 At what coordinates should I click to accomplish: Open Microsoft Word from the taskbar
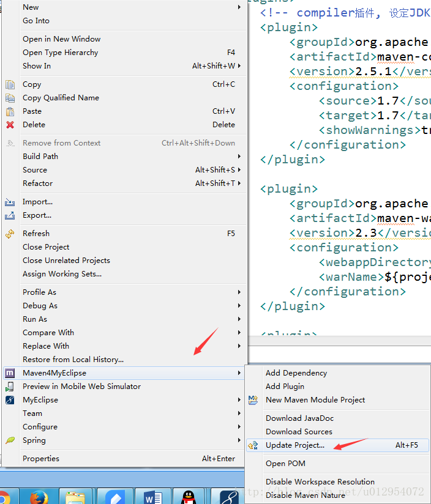pos(153,497)
